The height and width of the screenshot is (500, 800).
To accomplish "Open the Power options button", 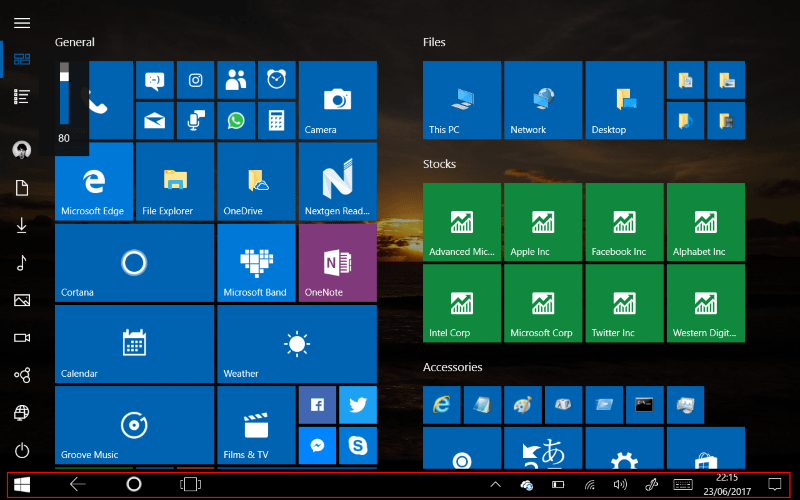I will click(22, 451).
